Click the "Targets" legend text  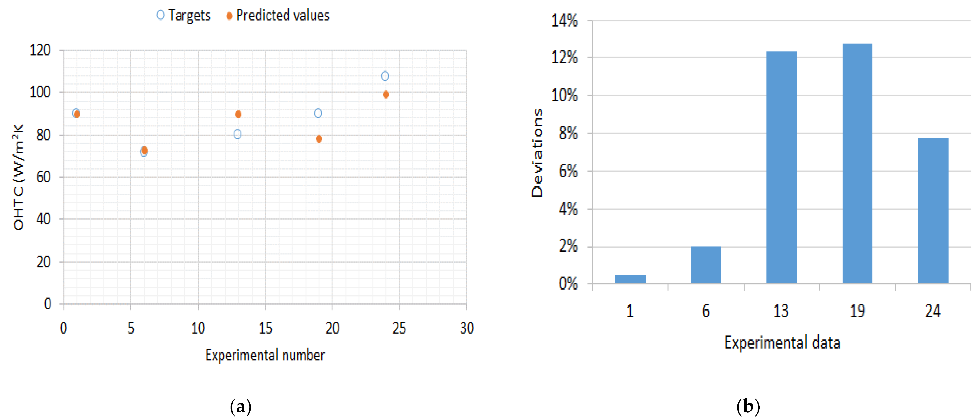(189, 15)
